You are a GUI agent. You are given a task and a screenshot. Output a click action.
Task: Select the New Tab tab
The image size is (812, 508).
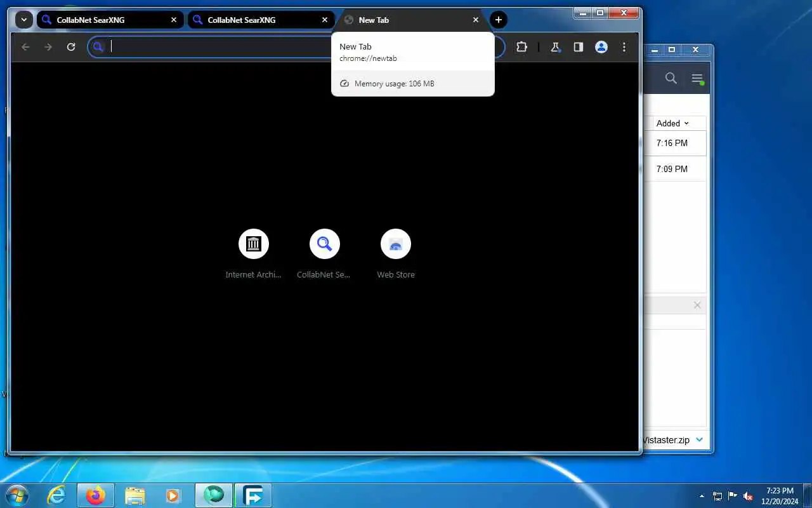[412, 20]
